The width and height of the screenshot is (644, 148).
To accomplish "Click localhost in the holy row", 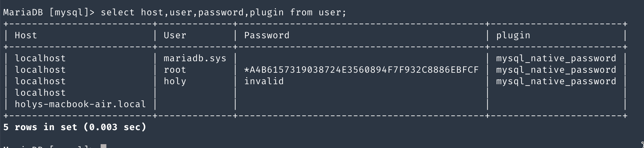I will coord(40,81).
